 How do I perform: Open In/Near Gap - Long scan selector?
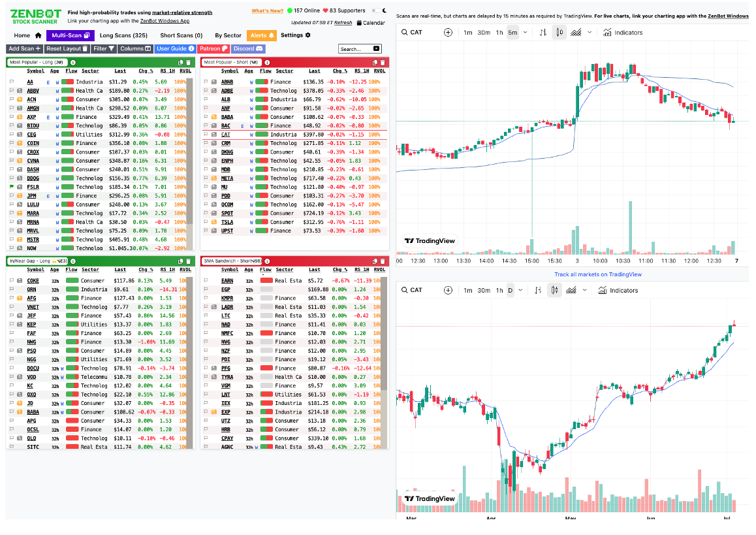tap(38, 261)
